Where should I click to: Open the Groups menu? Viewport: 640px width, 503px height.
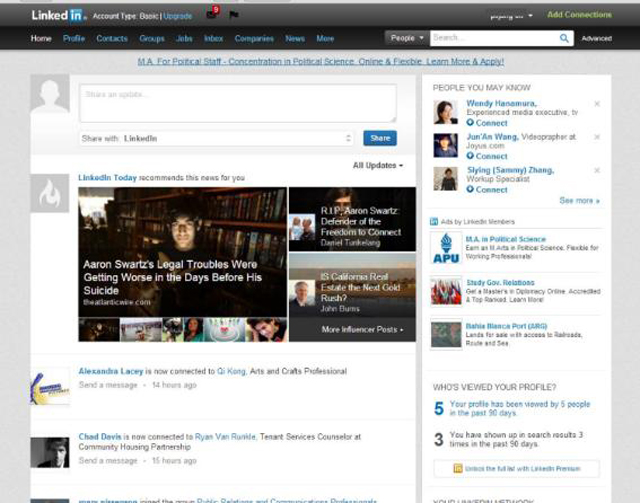click(152, 38)
